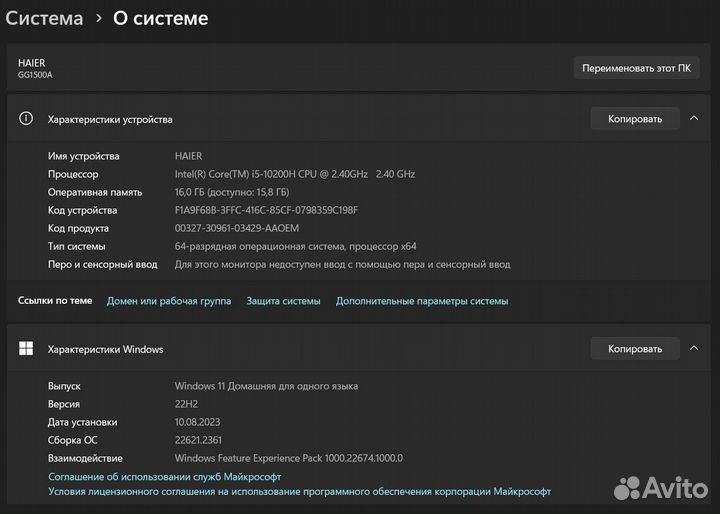Copy device specifications with Копировать

635,119
